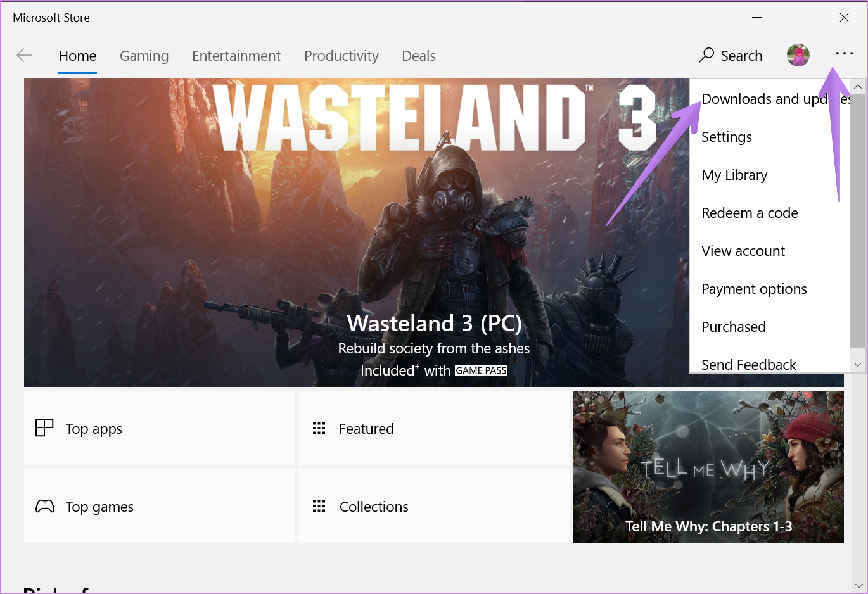Open the Productivity tab
The image size is (868, 594).
point(341,56)
